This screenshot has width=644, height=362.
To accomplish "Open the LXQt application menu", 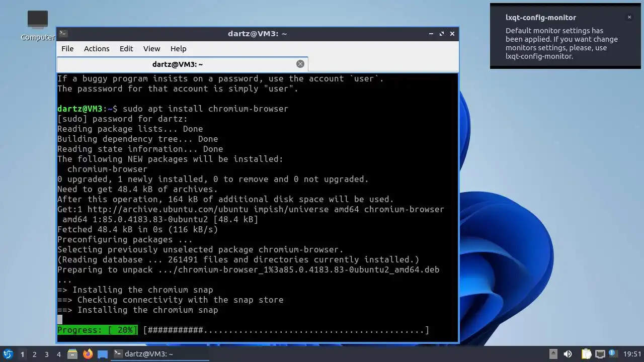I will (x=8, y=354).
